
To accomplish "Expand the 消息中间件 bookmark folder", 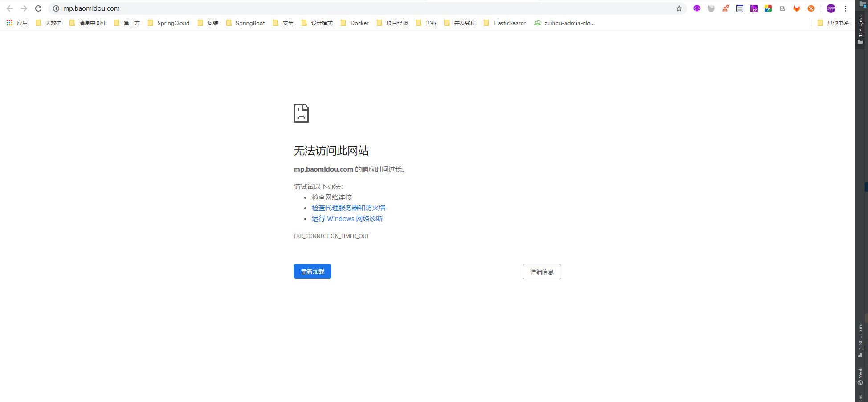I will pyautogui.click(x=88, y=23).
